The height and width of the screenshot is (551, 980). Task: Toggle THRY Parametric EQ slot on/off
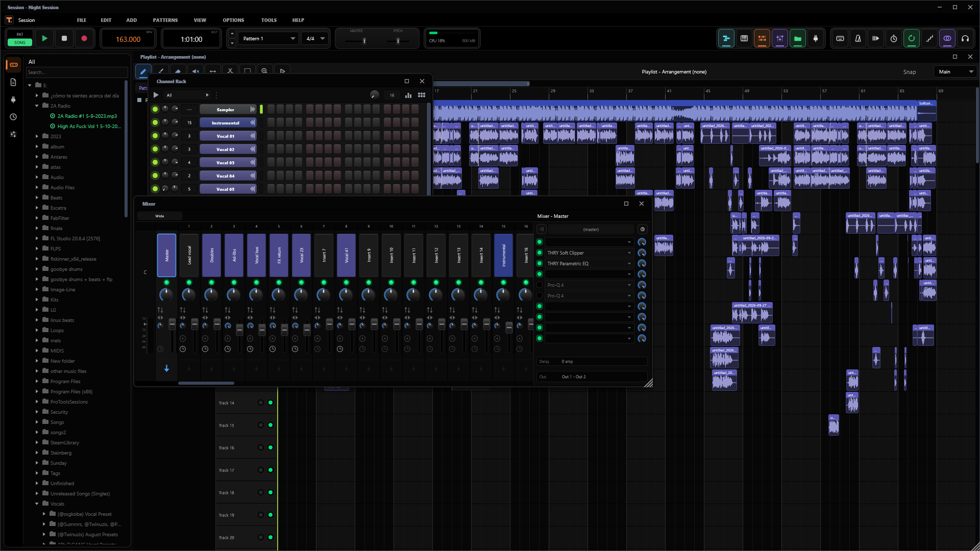[540, 263]
